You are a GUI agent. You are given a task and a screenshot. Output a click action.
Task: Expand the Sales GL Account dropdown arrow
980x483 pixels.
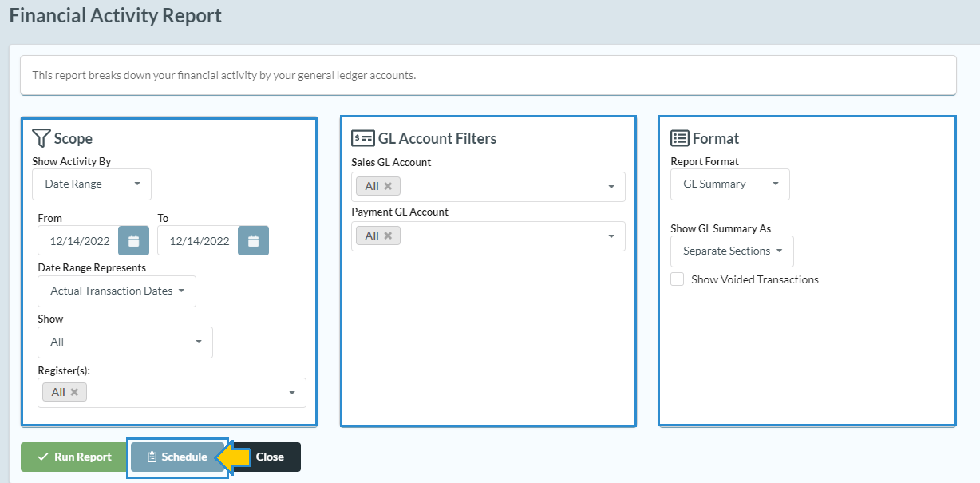(x=611, y=187)
